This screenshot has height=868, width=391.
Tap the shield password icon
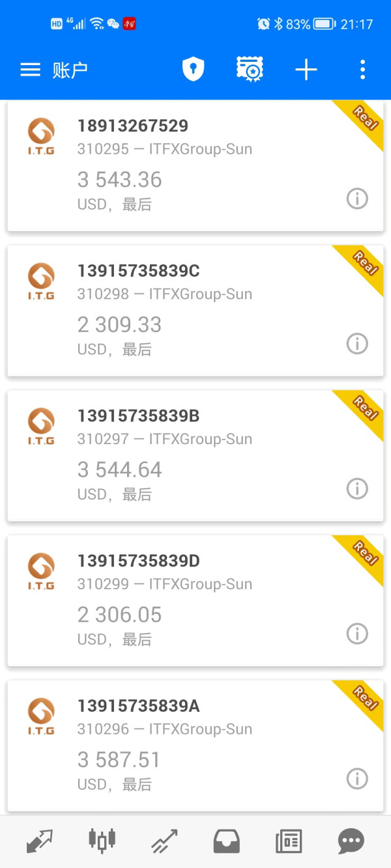193,69
